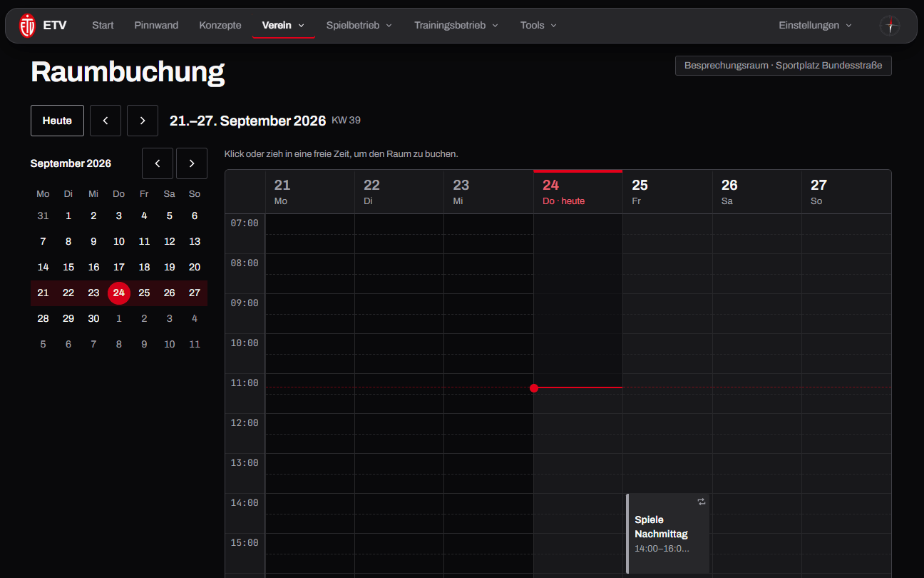Click the recurring icon on Spiele Nachmittag event
Image resolution: width=924 pixels, height=578 pixels.
702,502
